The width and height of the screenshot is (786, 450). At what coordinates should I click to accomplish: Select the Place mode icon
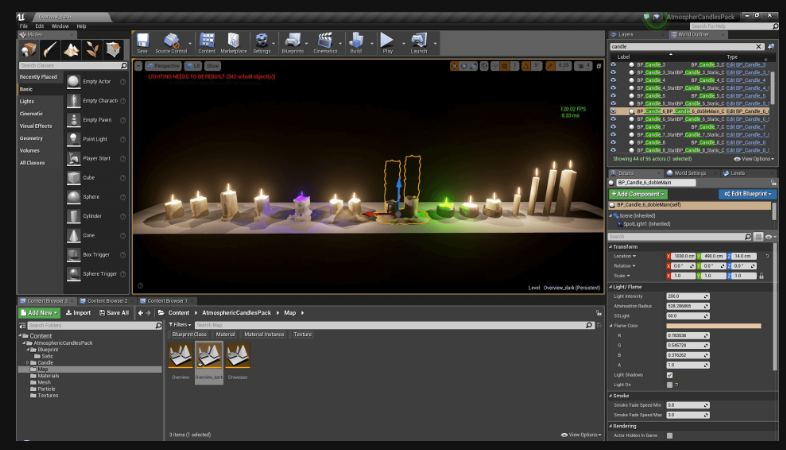(x=29, y=50)
